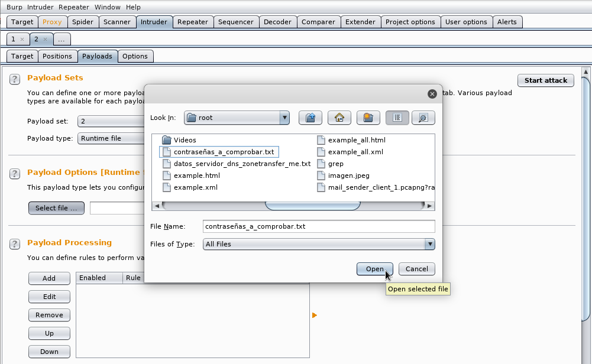This screenshot has height=364, width=592.
Task: Open the Payload type dropdown
Action: click(x=112, y=138)
